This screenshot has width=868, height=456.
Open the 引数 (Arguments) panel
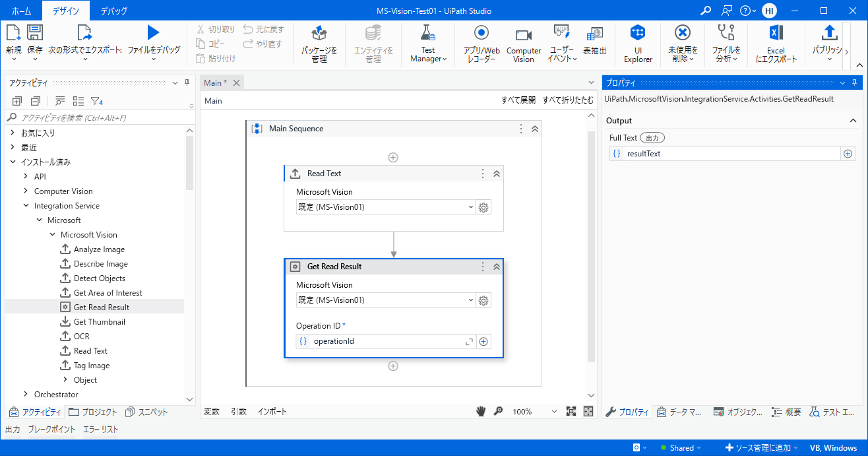(239, 411)
